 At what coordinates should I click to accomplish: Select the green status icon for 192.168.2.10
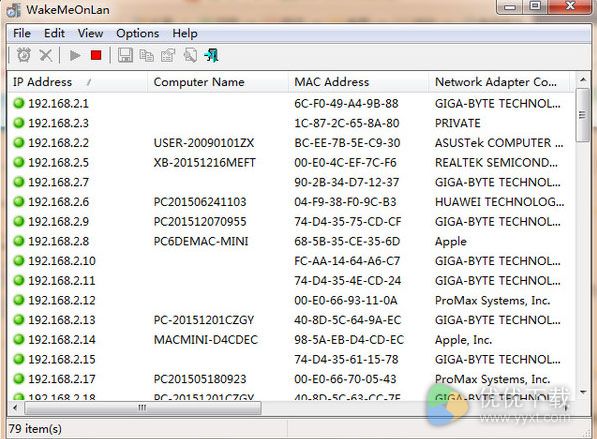pos(19,261)
